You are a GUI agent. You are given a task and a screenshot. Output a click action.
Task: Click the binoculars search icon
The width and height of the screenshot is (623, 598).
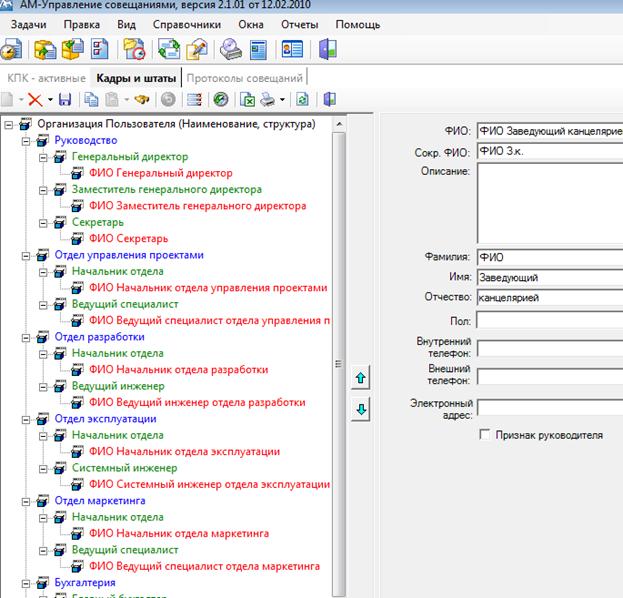pos(142,100)
